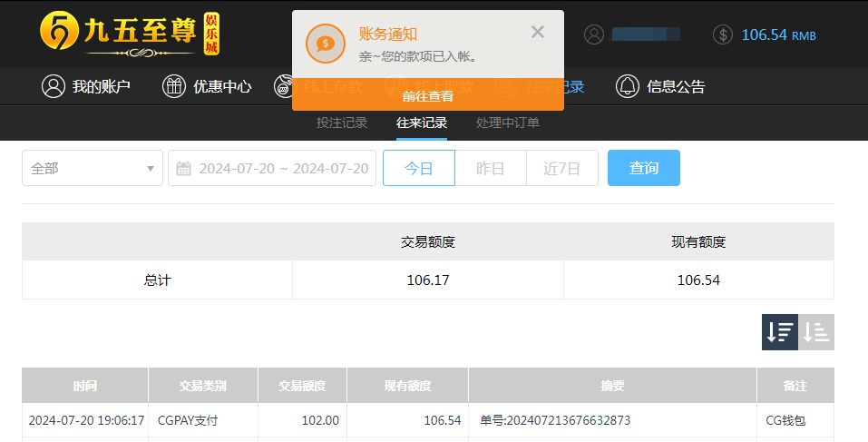This screenshot has width=868, height=442.
Task: Select the 今日 date filter
Action: [418, 168]
